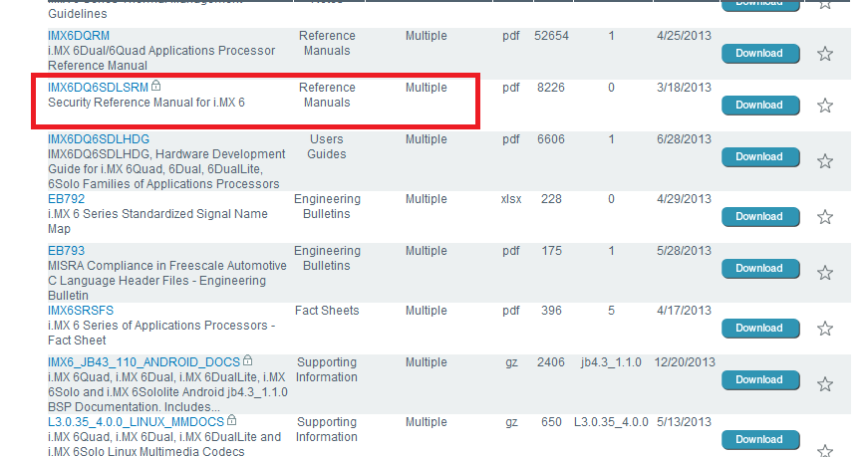Viewport: 868px width, 457px height.
Task: Open the IMX6SRSFS link
Action: 81,311
